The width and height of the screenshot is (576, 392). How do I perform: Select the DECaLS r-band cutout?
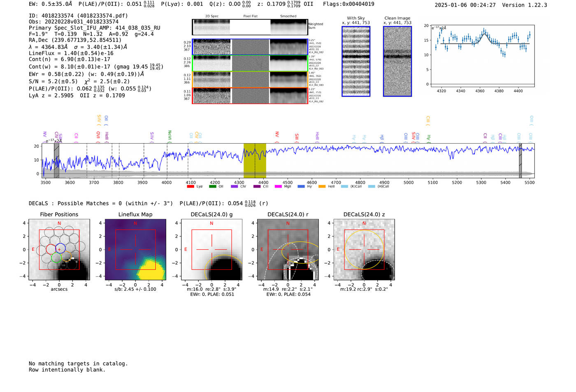point(288,250)
